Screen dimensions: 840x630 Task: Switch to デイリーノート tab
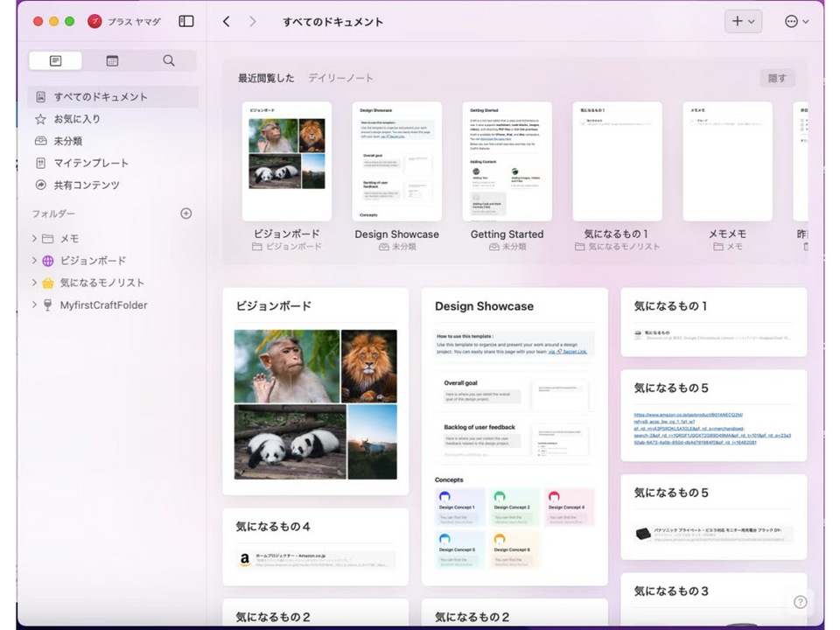(x=340, y=78)
